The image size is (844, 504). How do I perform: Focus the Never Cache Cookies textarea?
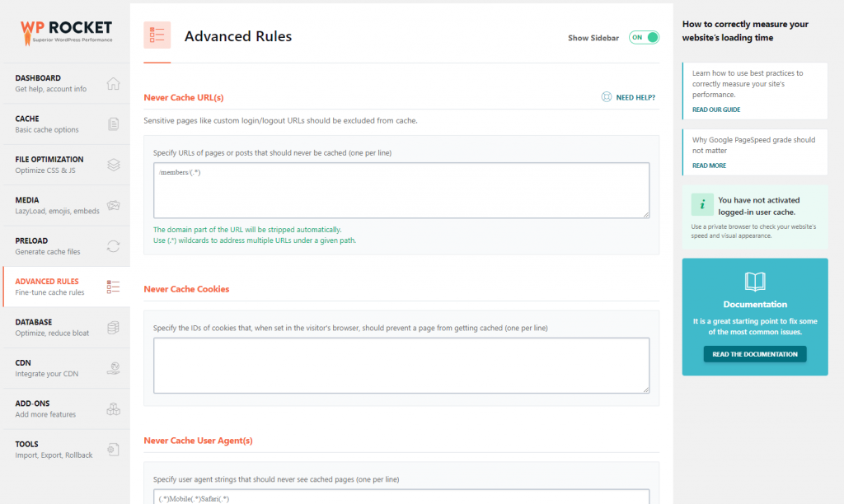pyautogui.click(x=401, y=366)
